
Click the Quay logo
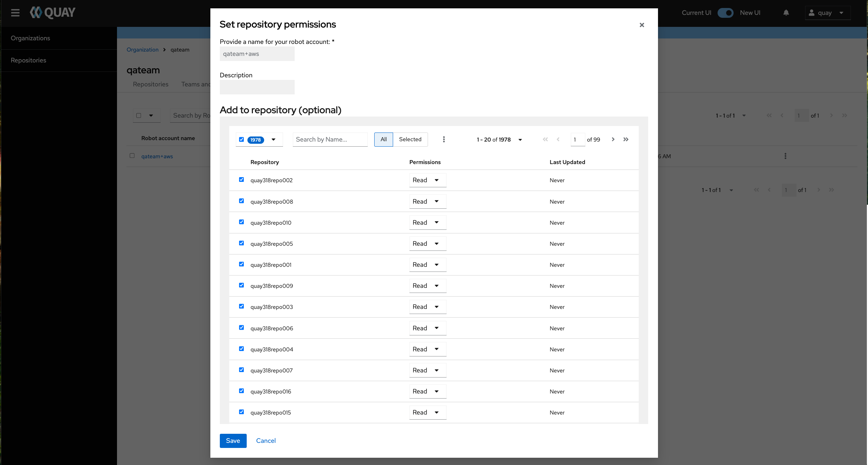[x=53, y=13]
